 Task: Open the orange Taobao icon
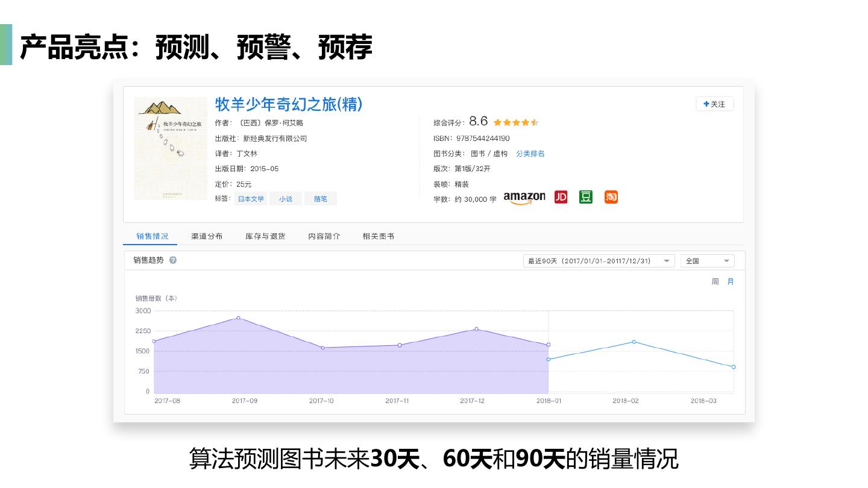(611, 197)
